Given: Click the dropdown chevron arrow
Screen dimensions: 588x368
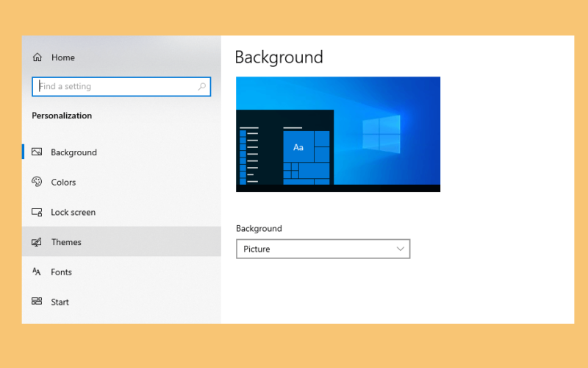Looking at the screenshot, I should tap(400, 249).
